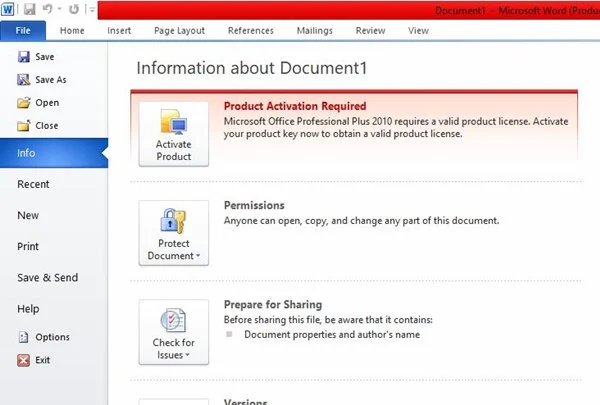Switch to the Insert tab
The width and height of the screenshot is (600, 405).
pos(119,31)
